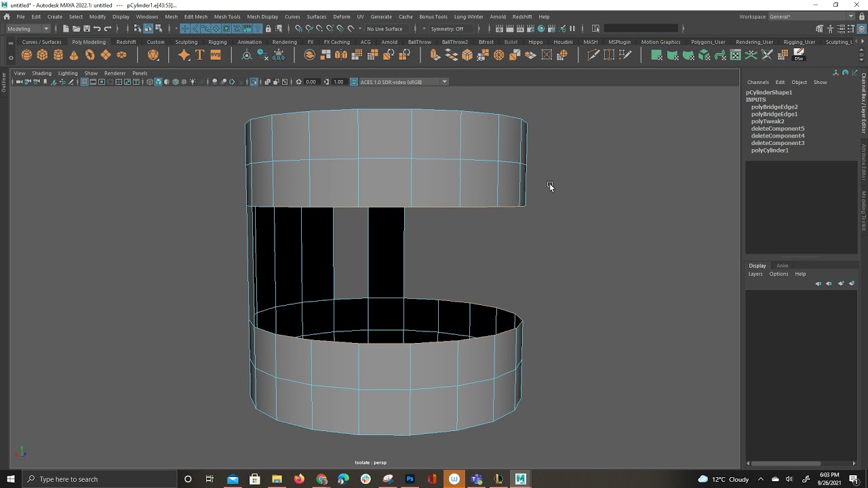Open the ACES 1.0 SDR-video dropdown arrow
Screen dimensions: 868x488
pyautogui.click(x=444, y=82)
